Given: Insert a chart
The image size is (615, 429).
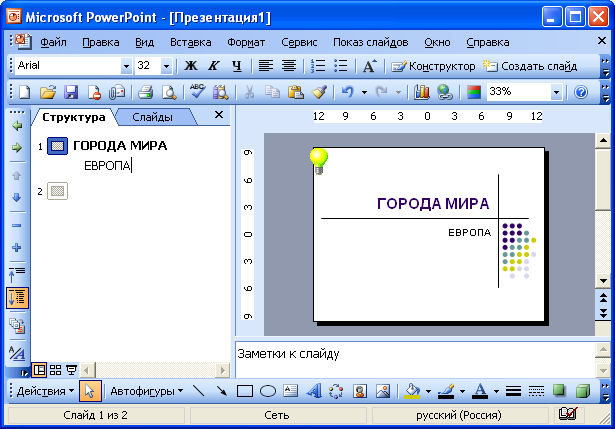Looking at the screenshot, I should click(421, 93).
